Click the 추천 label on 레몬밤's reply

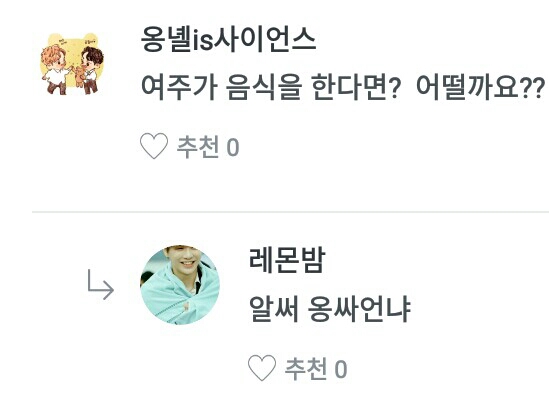pyautogui.click(x=306, y=368)
